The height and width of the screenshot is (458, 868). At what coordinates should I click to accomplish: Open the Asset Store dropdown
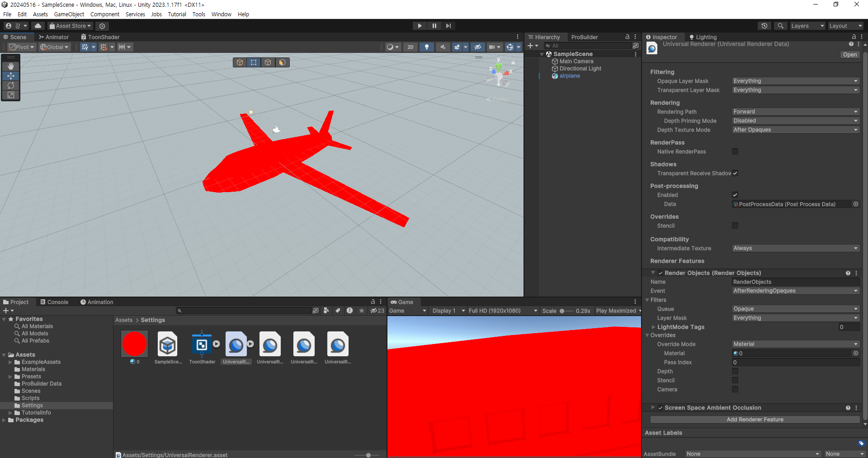[x=70, y=26]
